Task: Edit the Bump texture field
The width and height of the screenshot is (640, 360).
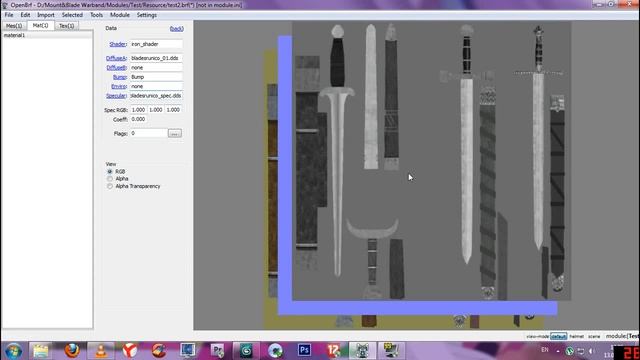Action: click(x=156, y=77)
